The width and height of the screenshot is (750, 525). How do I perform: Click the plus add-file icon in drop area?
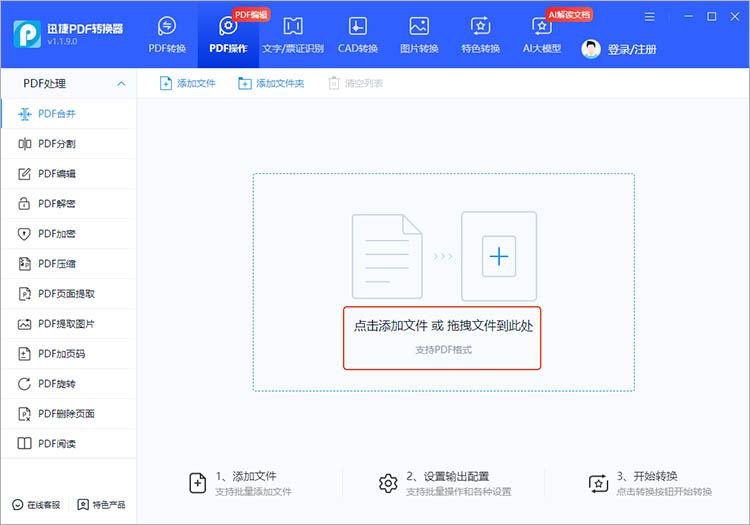(x=499, y=256)
